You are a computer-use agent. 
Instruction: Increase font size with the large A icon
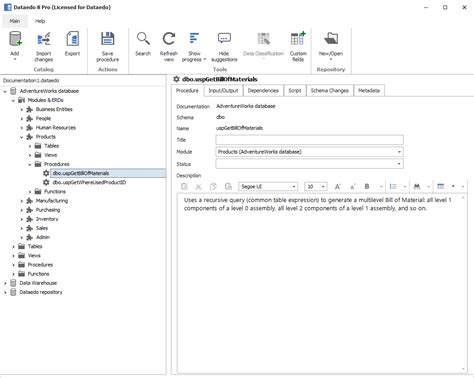coord(337,187)
